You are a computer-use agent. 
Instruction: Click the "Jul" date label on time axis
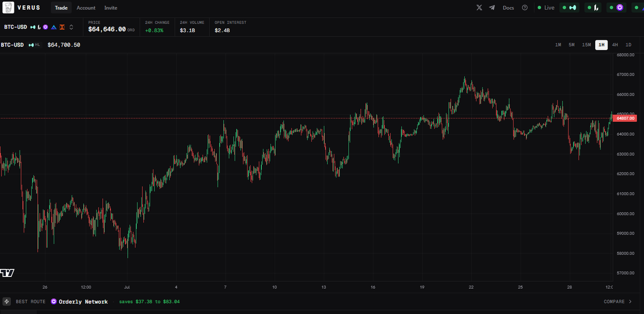pyautogui.click(x=127, y=287)
